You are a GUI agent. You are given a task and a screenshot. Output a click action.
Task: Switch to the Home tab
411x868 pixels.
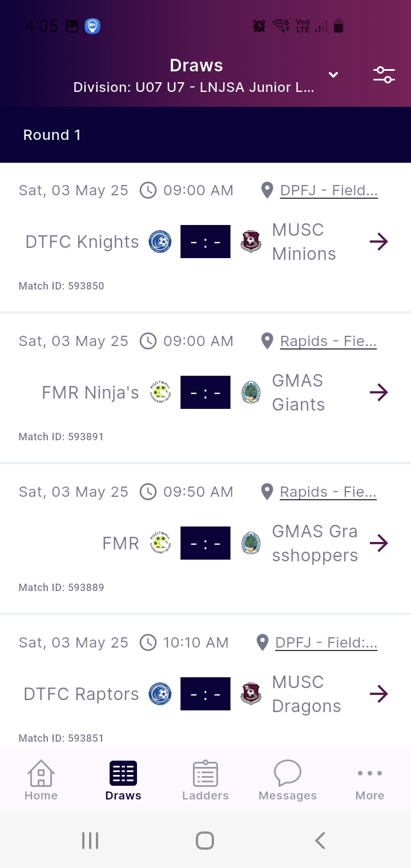pyautogui.click(x=41, y=781)
